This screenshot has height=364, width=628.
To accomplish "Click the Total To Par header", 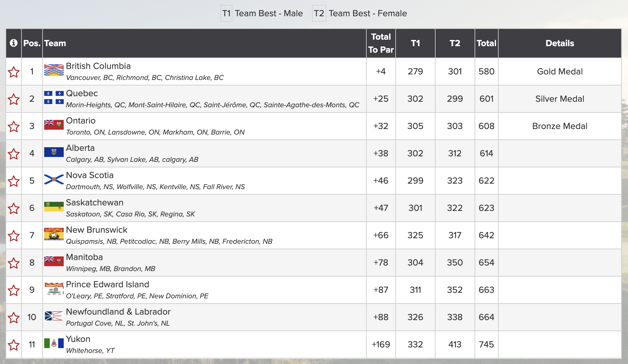I will click(381, 43).
